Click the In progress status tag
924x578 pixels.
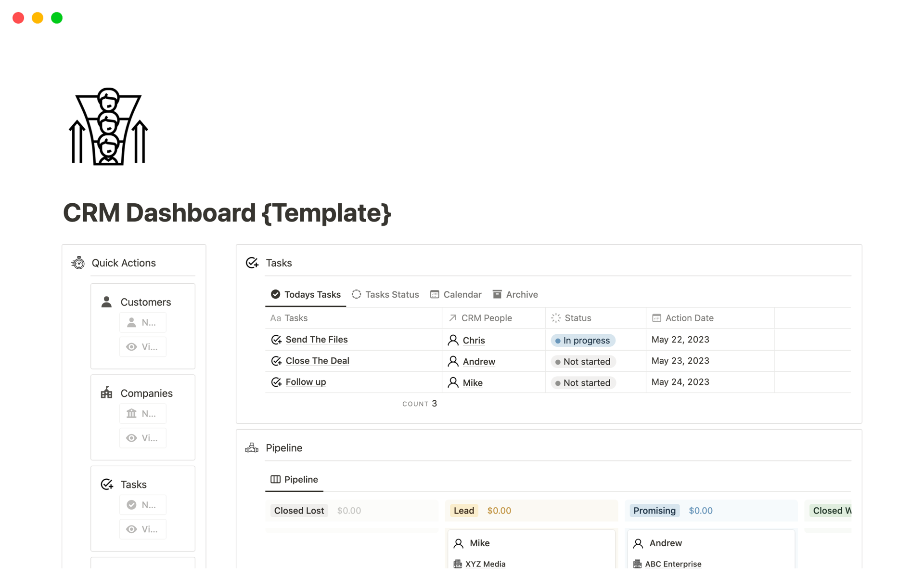(583, 341)
